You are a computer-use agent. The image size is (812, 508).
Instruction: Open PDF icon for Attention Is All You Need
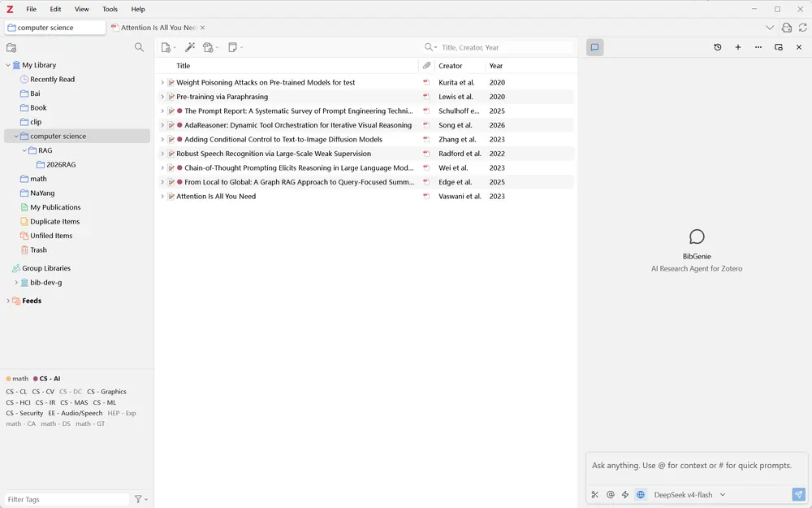click(426, 197)
